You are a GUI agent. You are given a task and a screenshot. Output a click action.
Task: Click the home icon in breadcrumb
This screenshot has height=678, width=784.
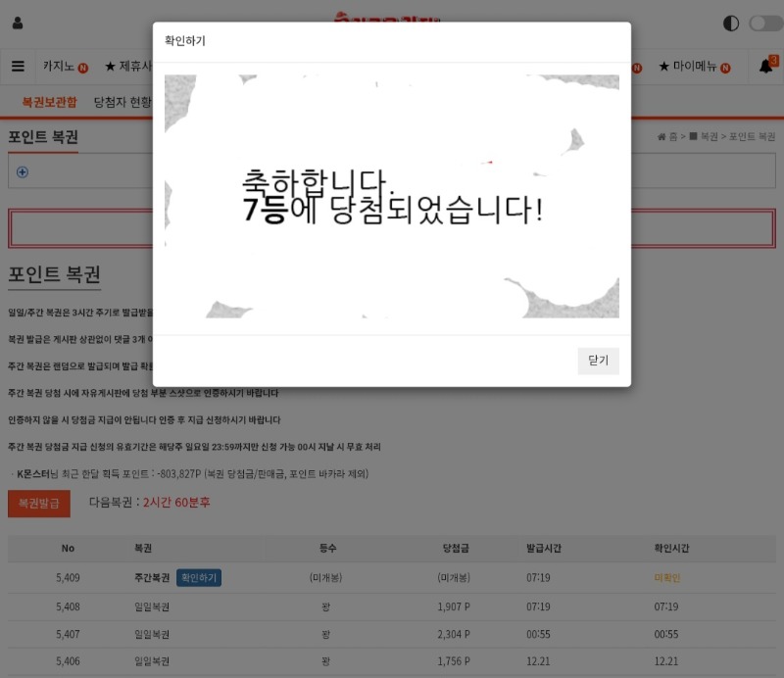coord(661,137)
